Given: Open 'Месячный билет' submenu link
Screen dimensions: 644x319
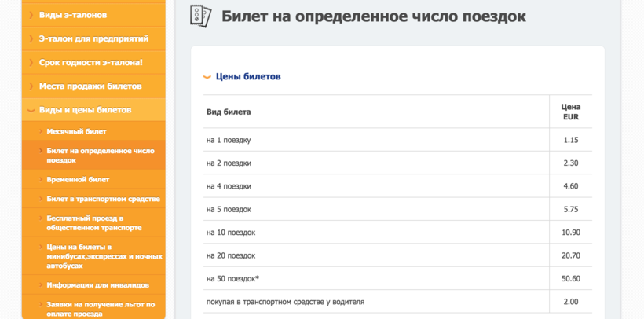Looking at the screenshot, I should [x=76, y=131].
